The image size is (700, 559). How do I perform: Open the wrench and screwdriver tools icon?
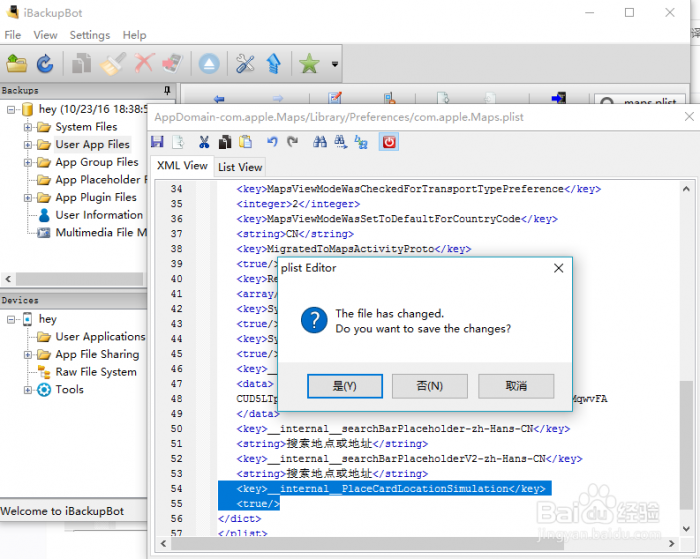click(245, 64)
